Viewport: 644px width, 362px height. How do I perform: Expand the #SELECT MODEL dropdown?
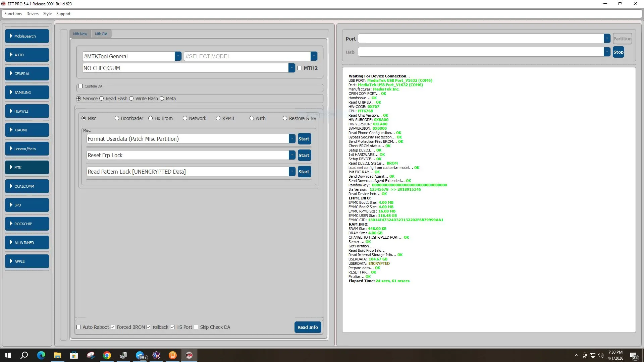[x=314, y=56]
